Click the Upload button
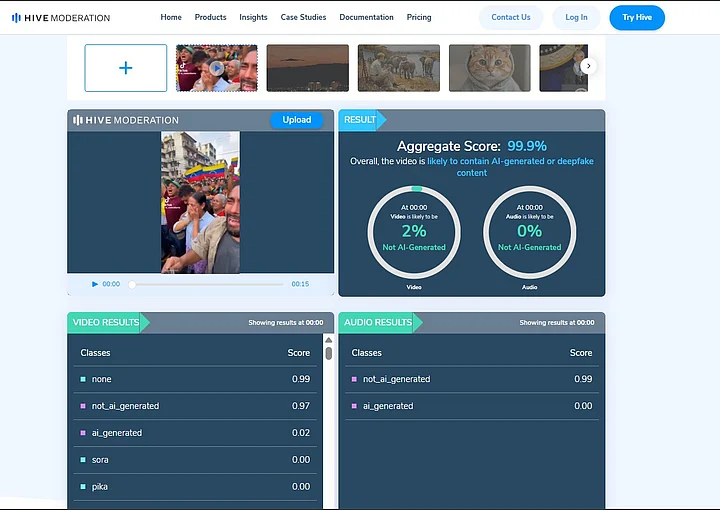The image size is (720, 510). (297, 120)
